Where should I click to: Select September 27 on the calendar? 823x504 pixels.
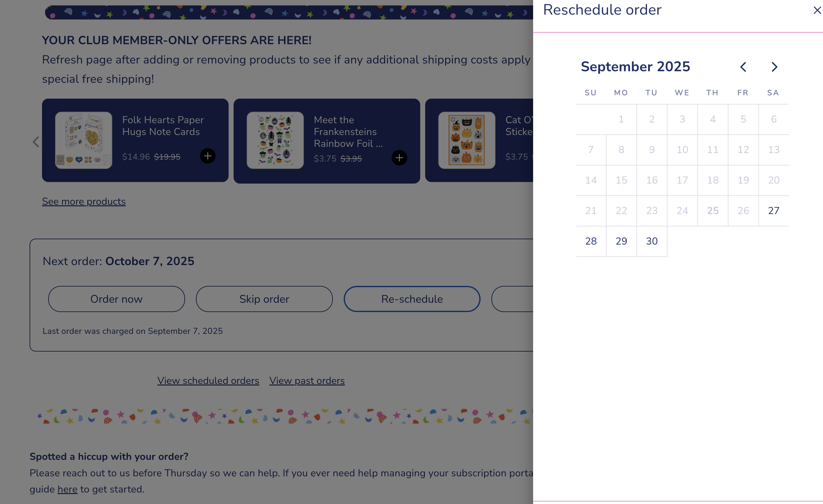774,211
